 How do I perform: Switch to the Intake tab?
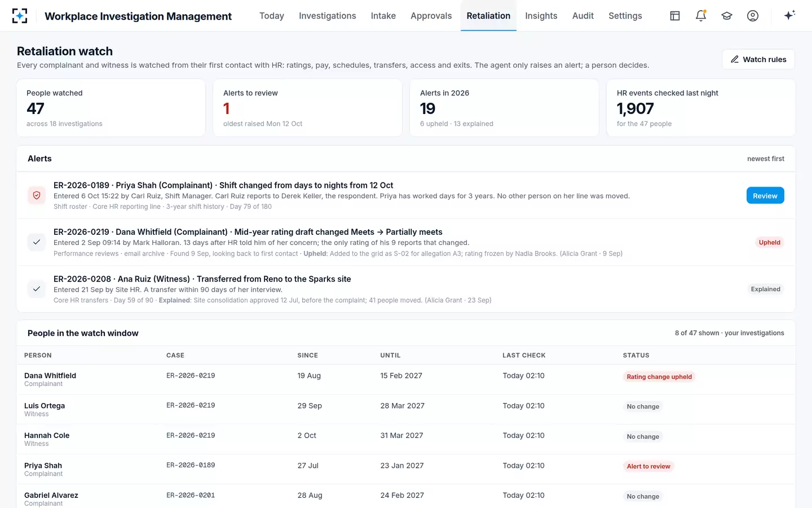coord(383,16)
